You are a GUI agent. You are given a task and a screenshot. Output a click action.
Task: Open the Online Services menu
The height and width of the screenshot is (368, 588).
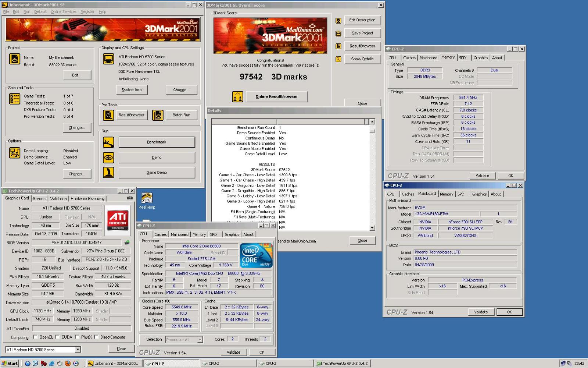[x=64, y=12]
